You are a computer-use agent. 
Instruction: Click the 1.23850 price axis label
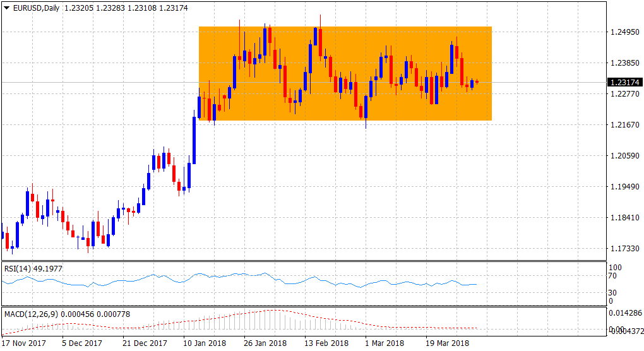pyautogui.click(x=624, y=62)
